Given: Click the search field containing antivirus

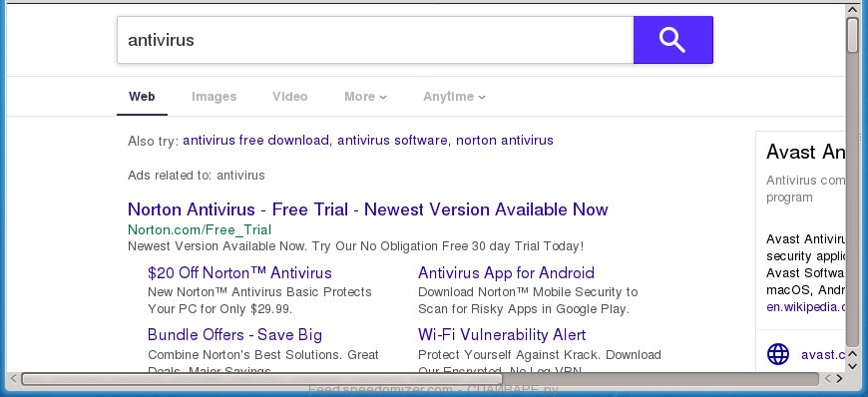Looking at the screenshot, I should click(375, 40).
